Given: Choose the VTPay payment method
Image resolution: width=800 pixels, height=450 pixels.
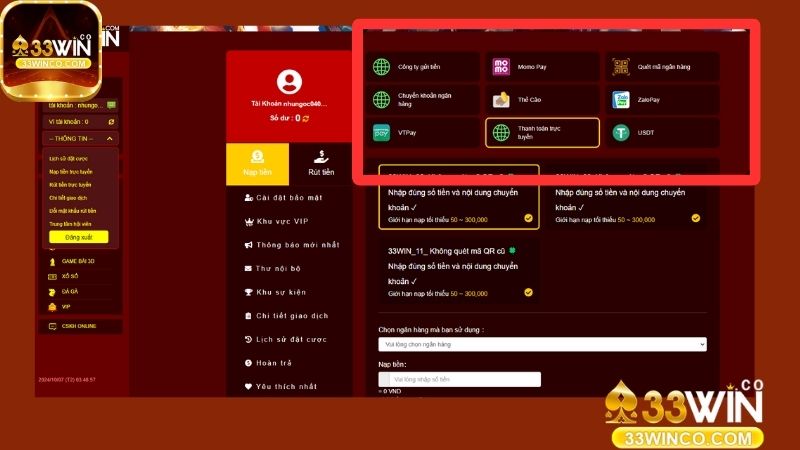Looking at the screenshot, I should (x=422, y=133).
